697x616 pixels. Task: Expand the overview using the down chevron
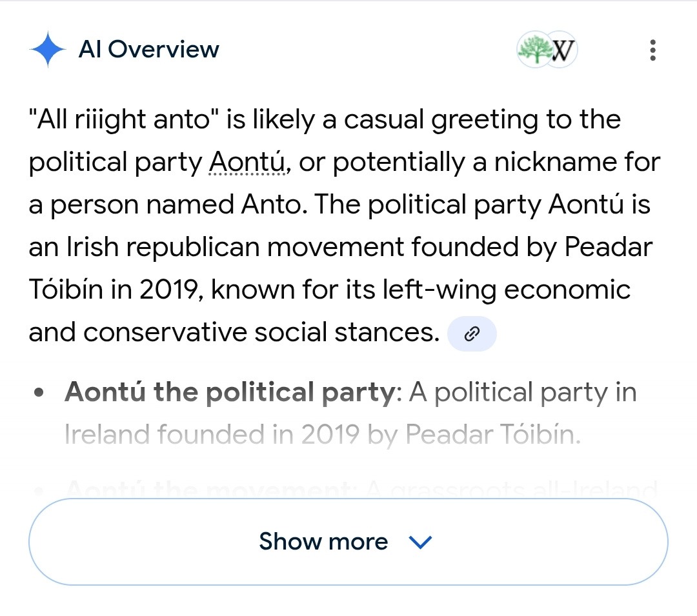(420, 542)
